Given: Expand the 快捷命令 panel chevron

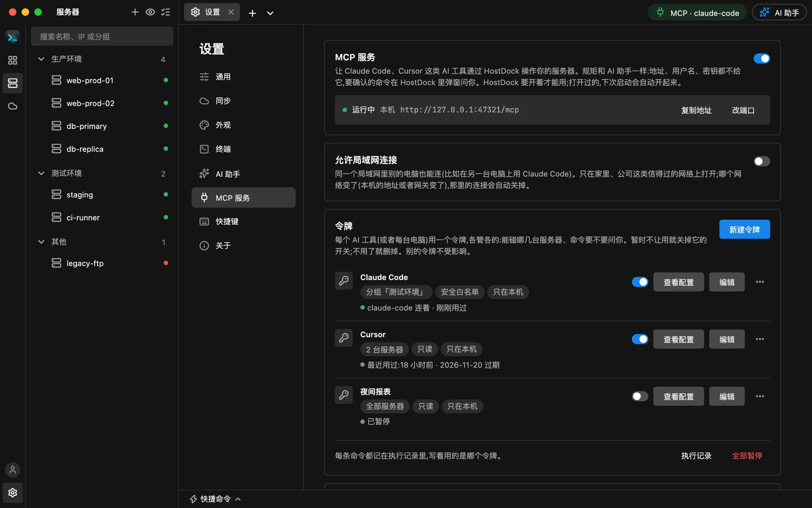Looking at the screenshot, I should click(238, 499).
